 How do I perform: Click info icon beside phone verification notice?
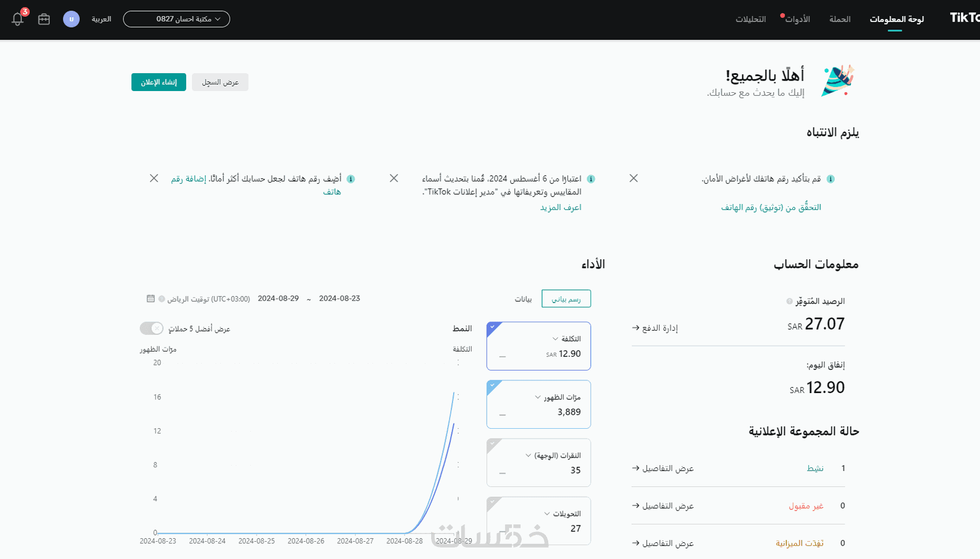[831, 179]
